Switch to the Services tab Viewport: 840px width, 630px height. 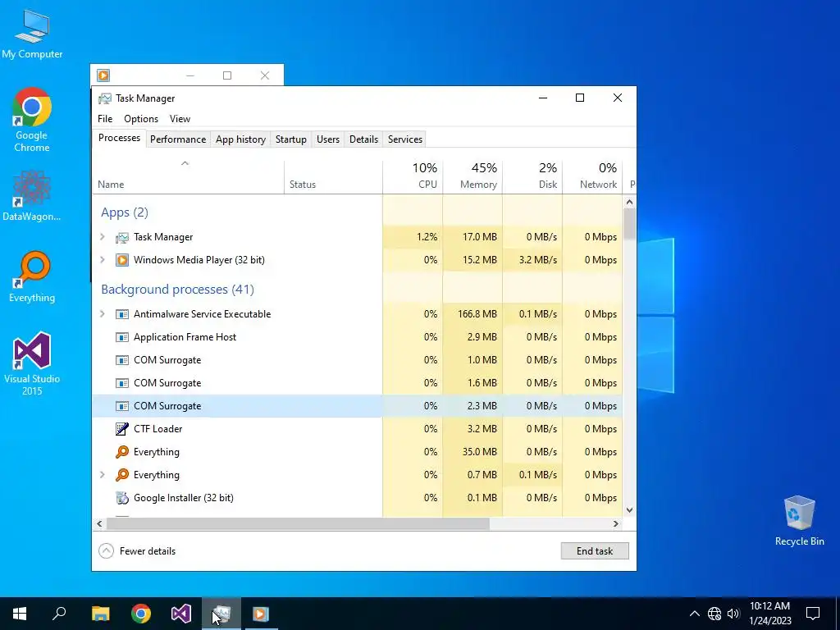tap(405, 139)
